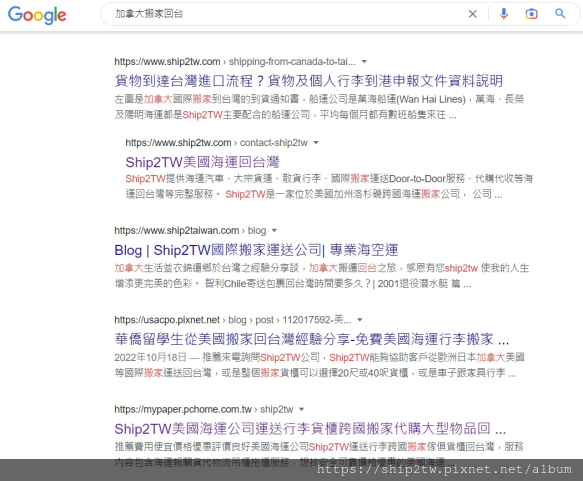The height and width of the screenshot is (481, 583).
Task: Click the blue search magnifier icon
Action: 560,14
